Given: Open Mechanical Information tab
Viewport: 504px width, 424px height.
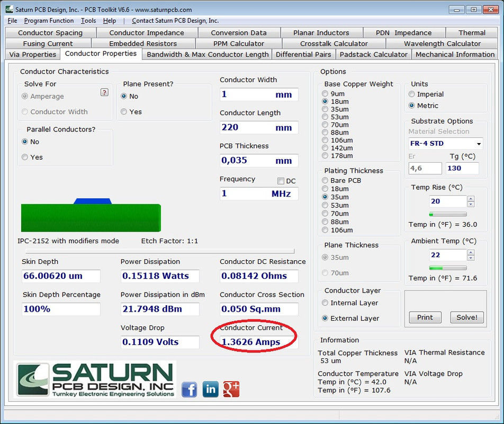Looking at the screenshot, I should [x=455, y=55].
